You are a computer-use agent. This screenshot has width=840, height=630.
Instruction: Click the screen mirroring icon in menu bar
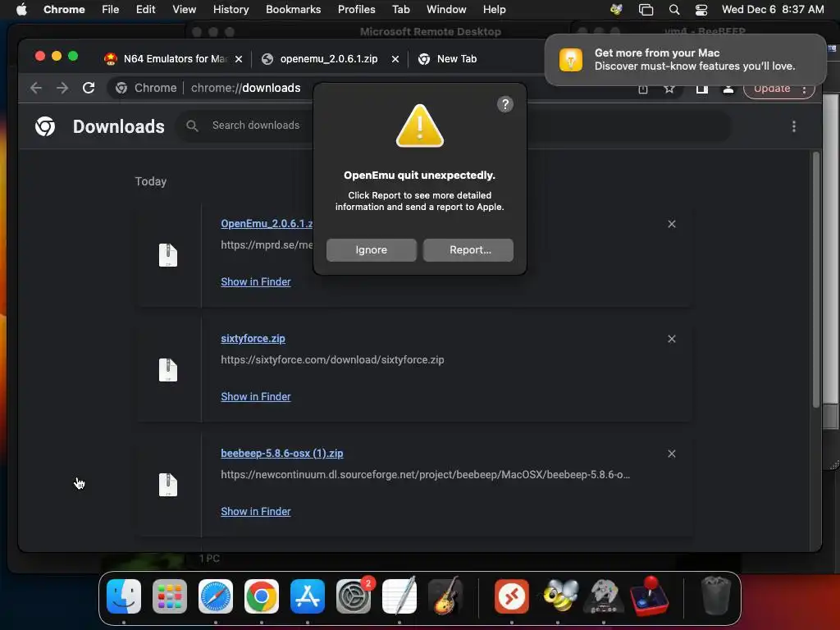[x=646, y=9]
